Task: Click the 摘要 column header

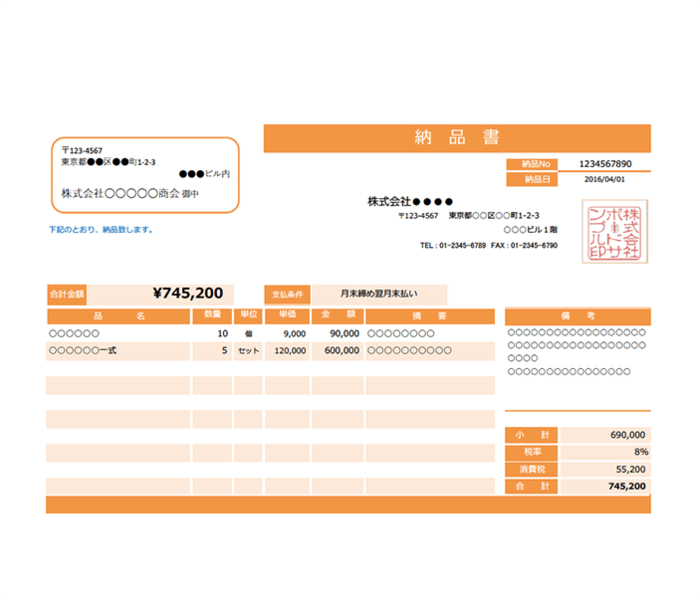Action: (430, 316)
